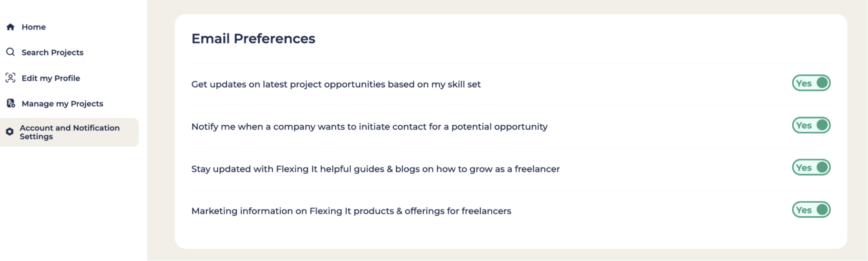868x261 pixels.
Task: Click the company initiate contact preference text
Action: pyautogui.click(x=369, y=127)
